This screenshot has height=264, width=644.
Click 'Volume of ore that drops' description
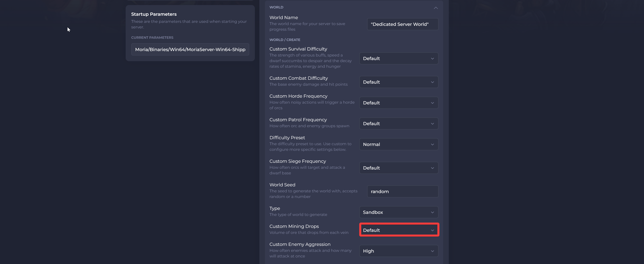click(x=309, y=232)
